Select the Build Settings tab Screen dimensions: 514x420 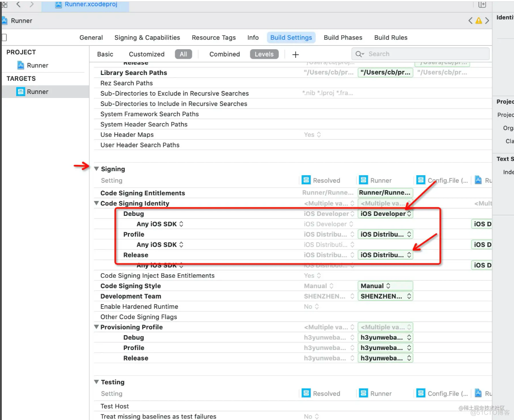point(291,37)
